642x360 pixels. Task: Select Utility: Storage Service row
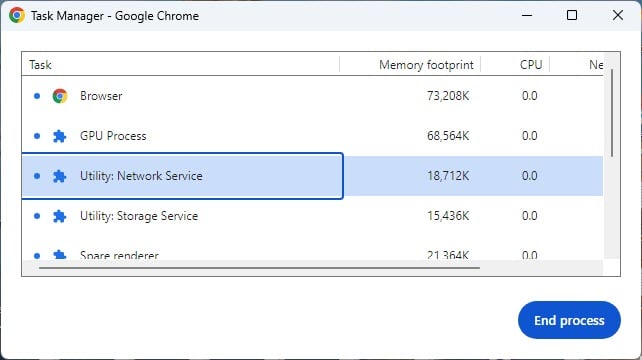[312, 216]
